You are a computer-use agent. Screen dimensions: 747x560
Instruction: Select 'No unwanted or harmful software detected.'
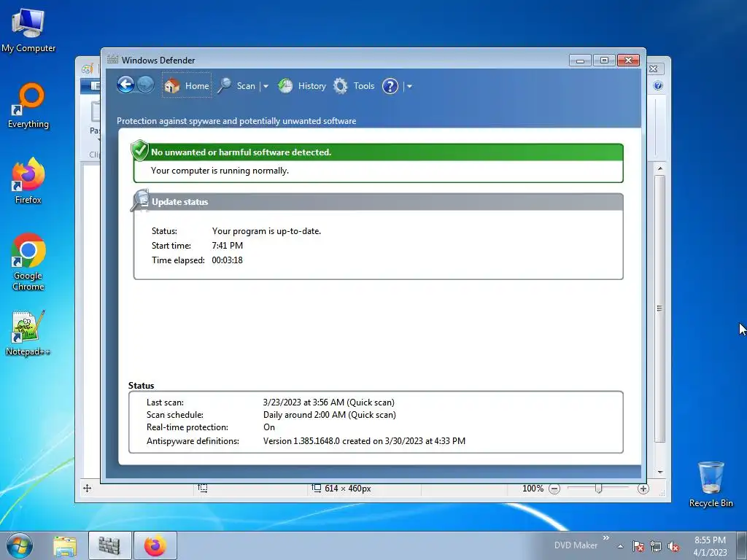click(241, 152)
